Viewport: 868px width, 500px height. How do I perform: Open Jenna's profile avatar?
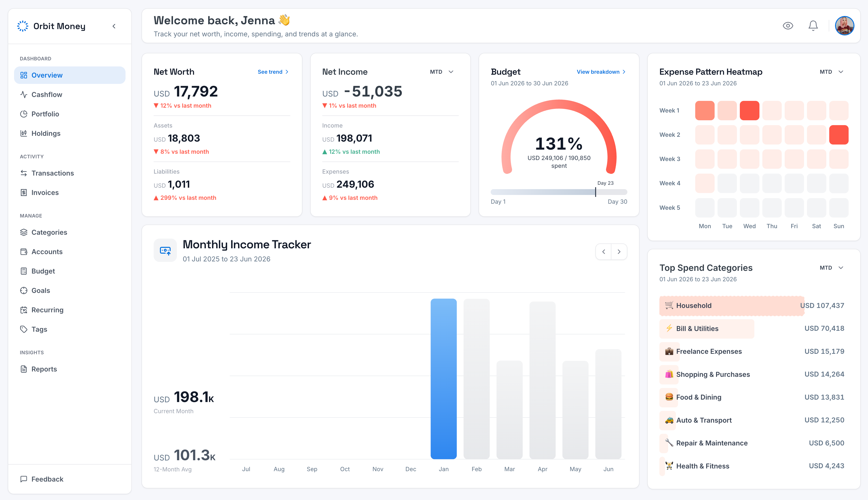[x=844, y=26]
